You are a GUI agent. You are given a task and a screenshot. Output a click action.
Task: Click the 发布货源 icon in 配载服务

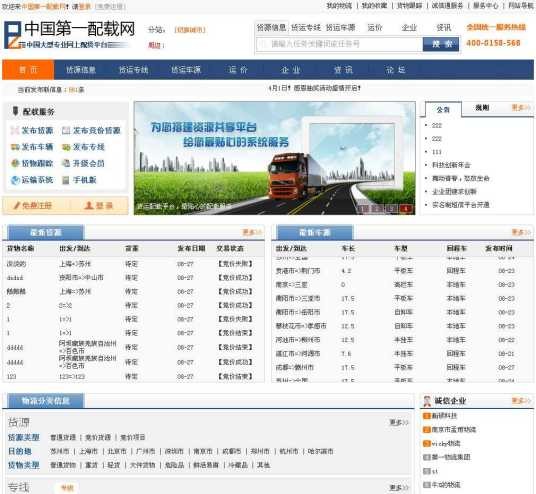pos(14,130)
